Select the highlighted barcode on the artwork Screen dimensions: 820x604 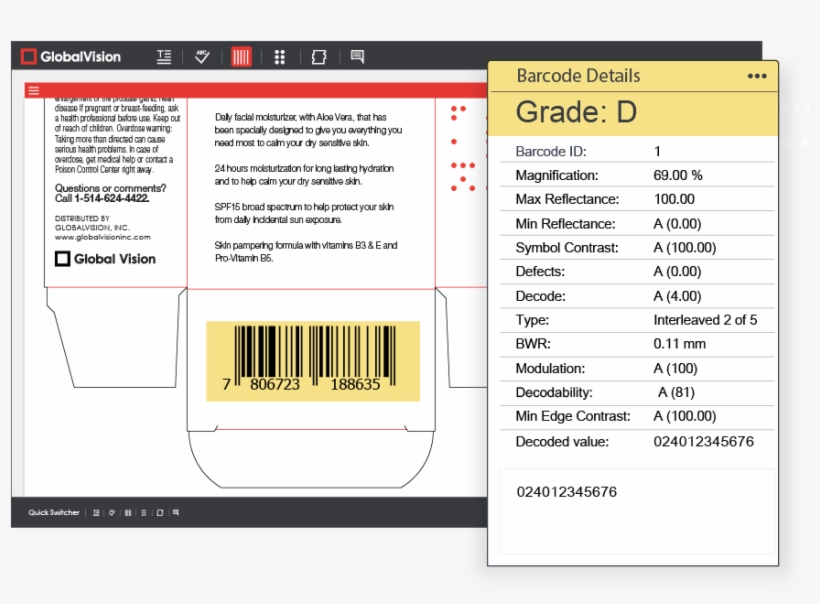click(x=313, y=361)
